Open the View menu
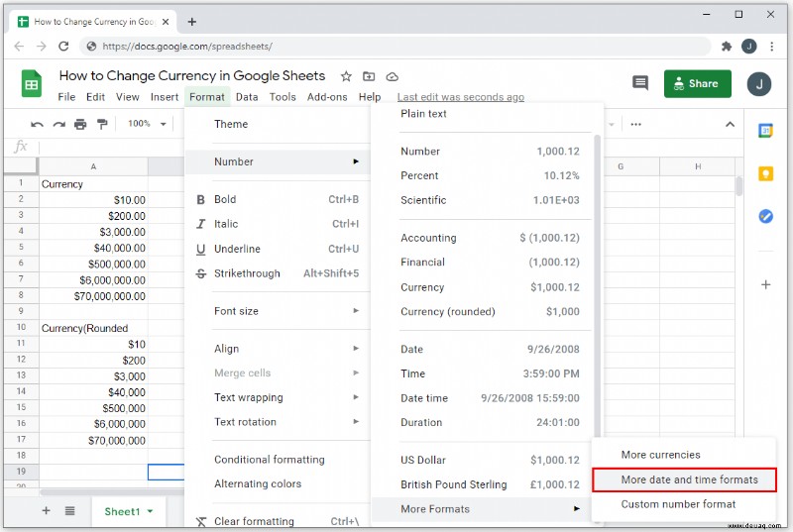This screenshot has width=793, height=532. 128,97
